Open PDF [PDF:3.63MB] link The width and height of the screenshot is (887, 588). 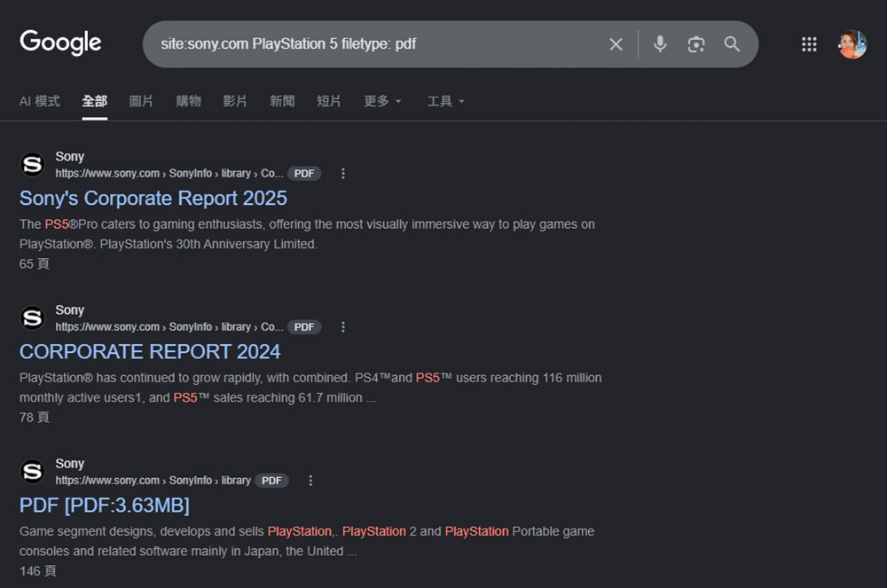coord(105,506)
